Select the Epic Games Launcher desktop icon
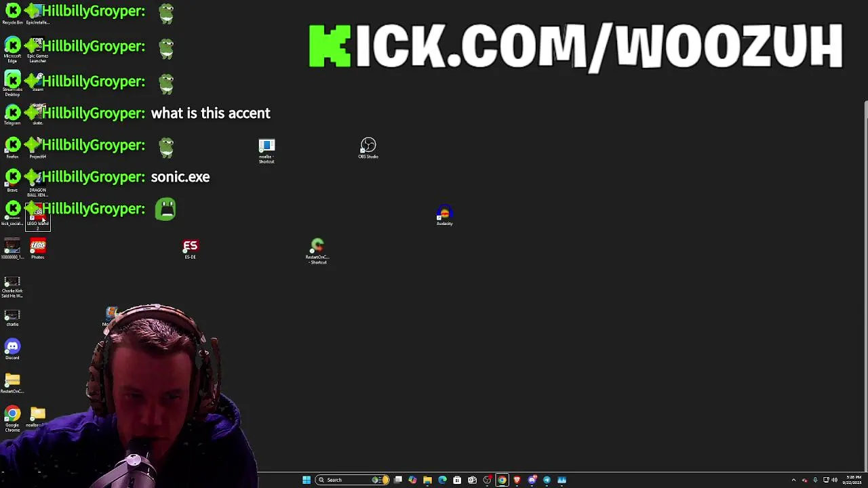 [37, 50]
